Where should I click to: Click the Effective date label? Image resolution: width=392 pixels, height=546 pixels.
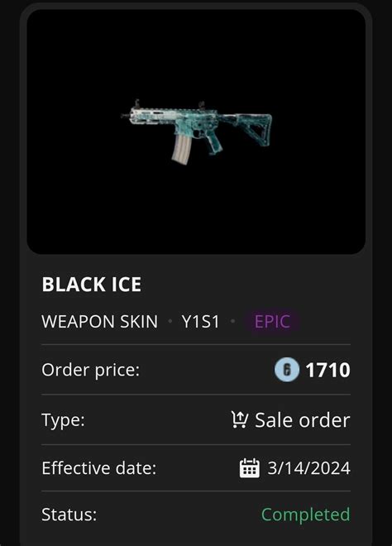pyautogui.click(x=99, y=468)
